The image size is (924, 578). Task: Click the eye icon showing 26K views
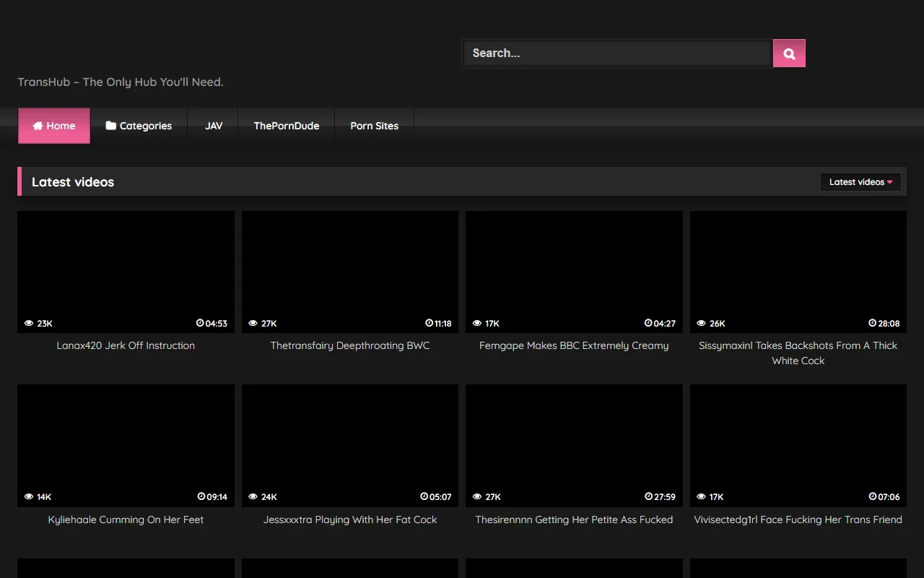pyautogui.click(x=699, y=324)
